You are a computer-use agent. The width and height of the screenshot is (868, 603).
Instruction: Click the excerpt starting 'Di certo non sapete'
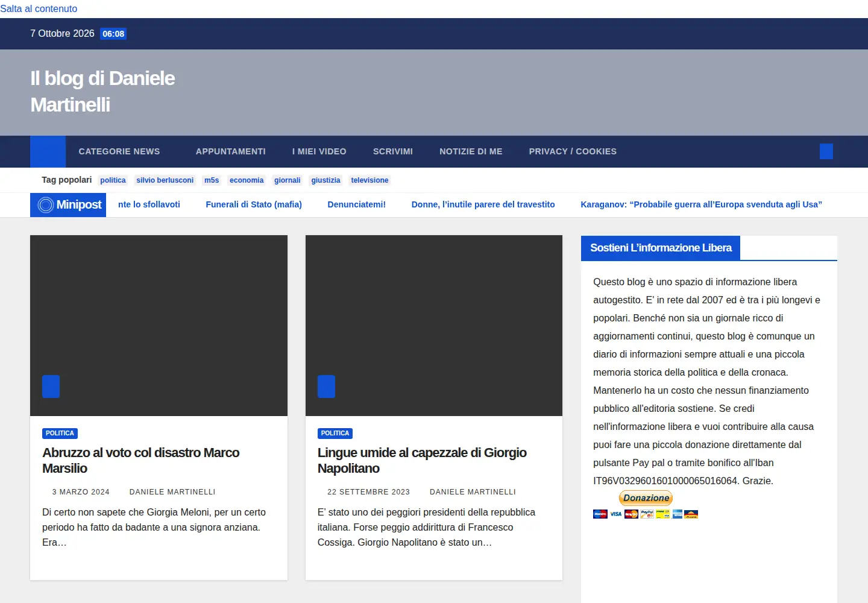point(154,527)
